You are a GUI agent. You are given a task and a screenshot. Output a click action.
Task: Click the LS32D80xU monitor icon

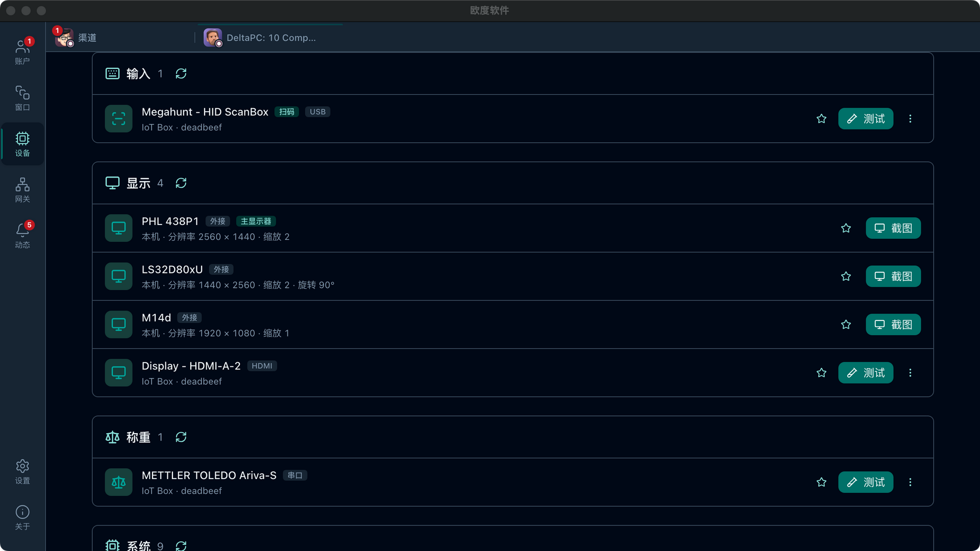pos(118,276)
